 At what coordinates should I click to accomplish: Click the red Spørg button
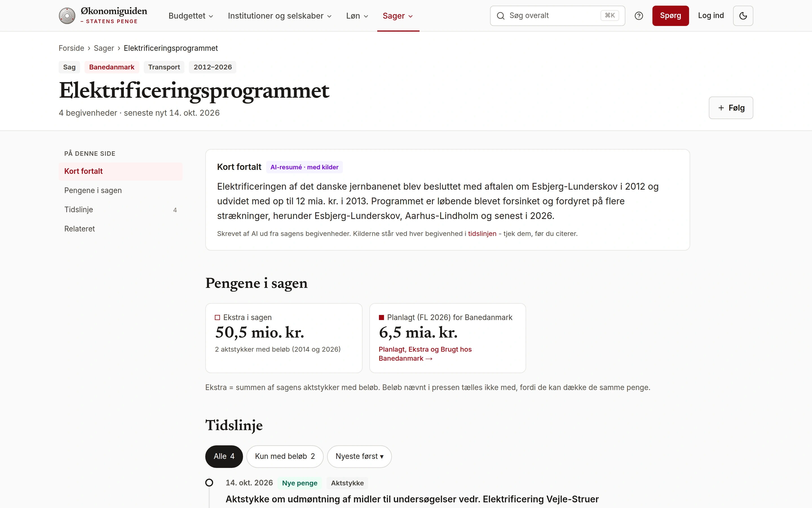click(x=670, y=16)
